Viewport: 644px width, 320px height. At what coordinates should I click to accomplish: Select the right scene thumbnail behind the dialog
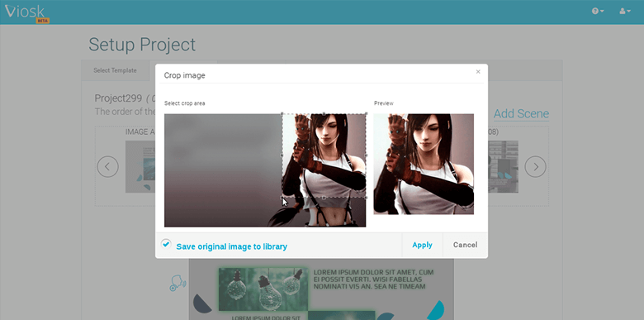(x=503, y=166)
